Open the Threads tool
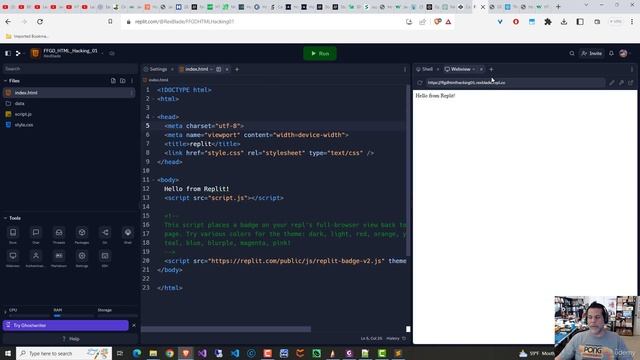 click(x=59, y=235)
